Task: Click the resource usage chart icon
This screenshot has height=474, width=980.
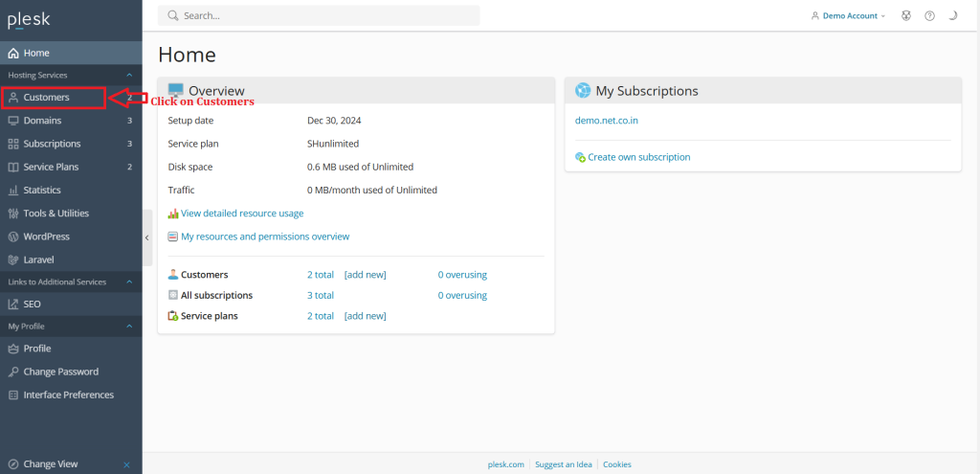Action: [173, 214]
